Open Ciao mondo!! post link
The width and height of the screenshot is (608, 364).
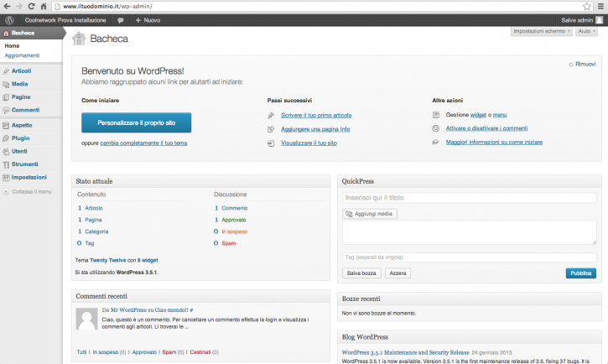(x=171, y=310)
